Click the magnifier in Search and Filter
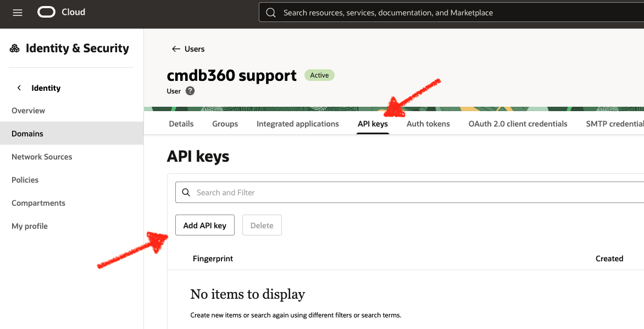644x329 pixels. [x=186, y=193]
